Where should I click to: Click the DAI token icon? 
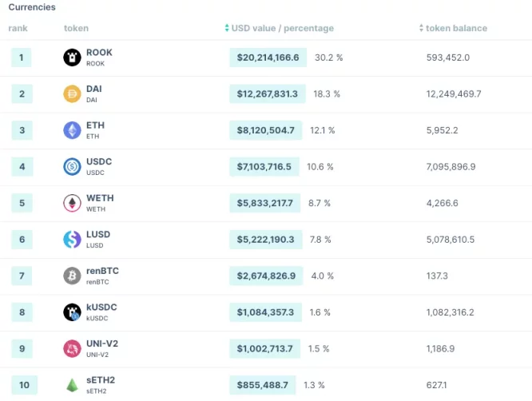tap(72, 94)
